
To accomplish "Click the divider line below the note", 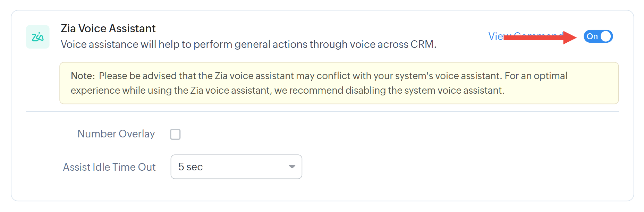I will [322, 112].
